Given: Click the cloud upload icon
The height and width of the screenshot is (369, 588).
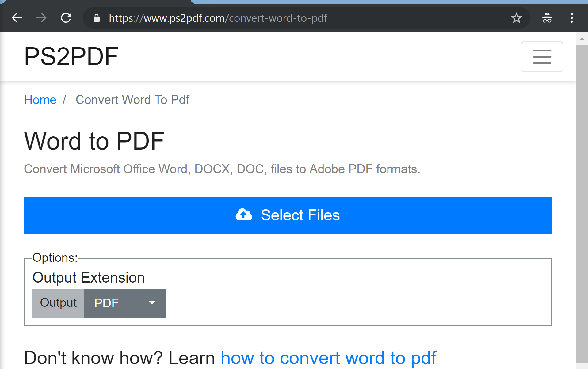Looking at the screenshot, I should 244,215.
